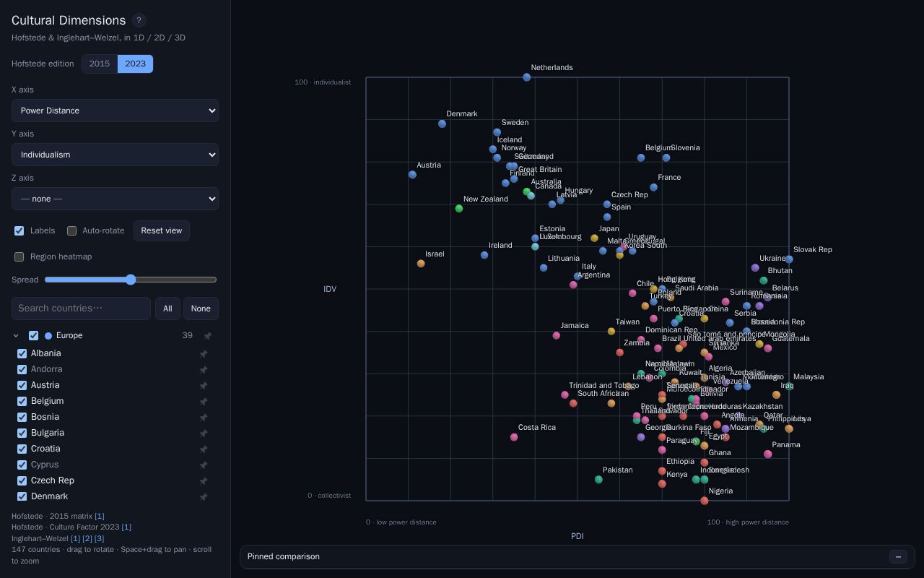Image resolution: width=924 pixels, height=578 pixels.
Task: Pin Albania to comparison
Action: tap(204, 353)
